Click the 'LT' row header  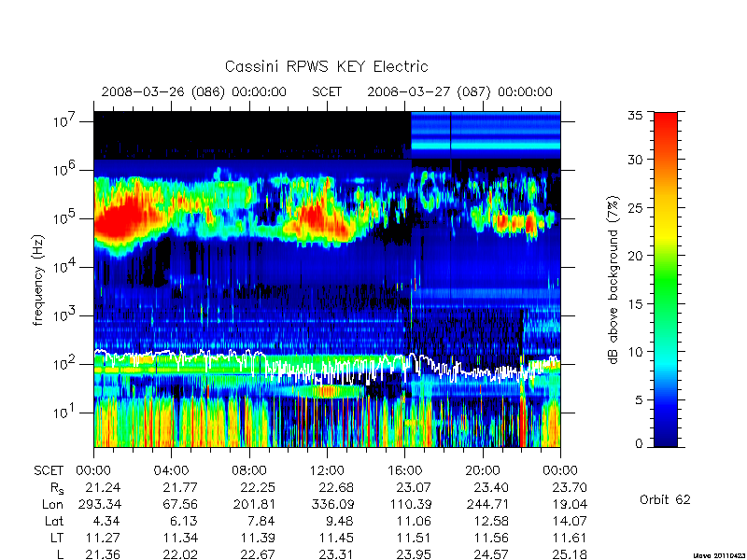pos(57,538)
